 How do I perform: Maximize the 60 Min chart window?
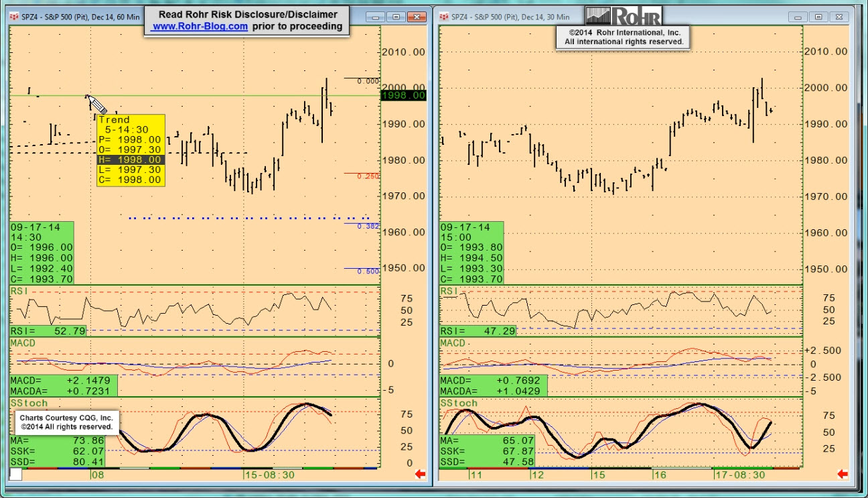tap(396, 17)
